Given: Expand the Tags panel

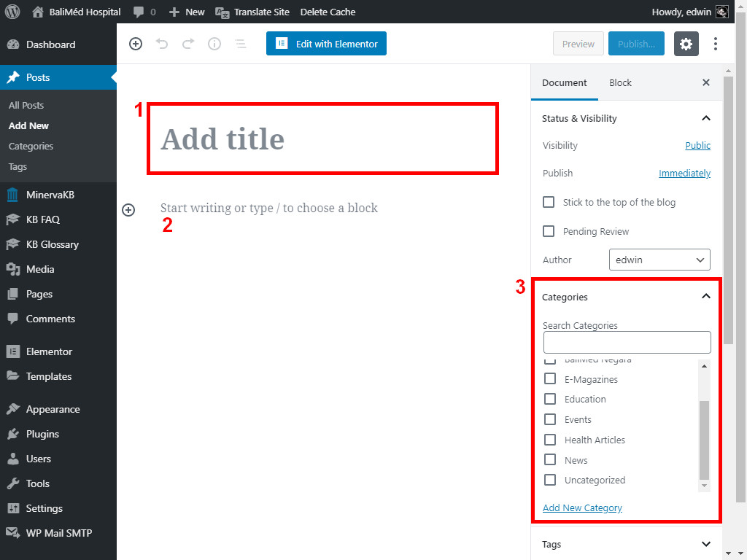Looking at the screenshot, I should pos(705,544).
